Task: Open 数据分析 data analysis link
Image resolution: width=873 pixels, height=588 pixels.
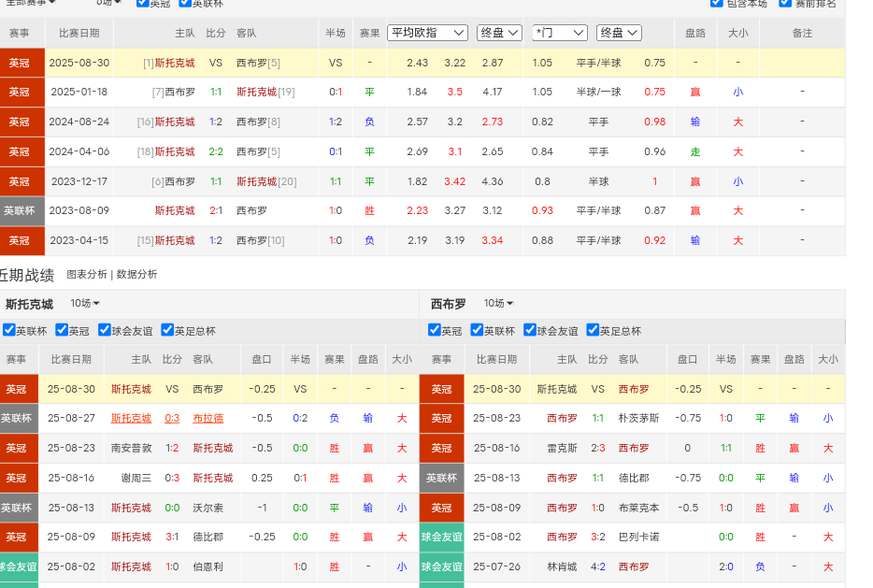Action: 136,274
